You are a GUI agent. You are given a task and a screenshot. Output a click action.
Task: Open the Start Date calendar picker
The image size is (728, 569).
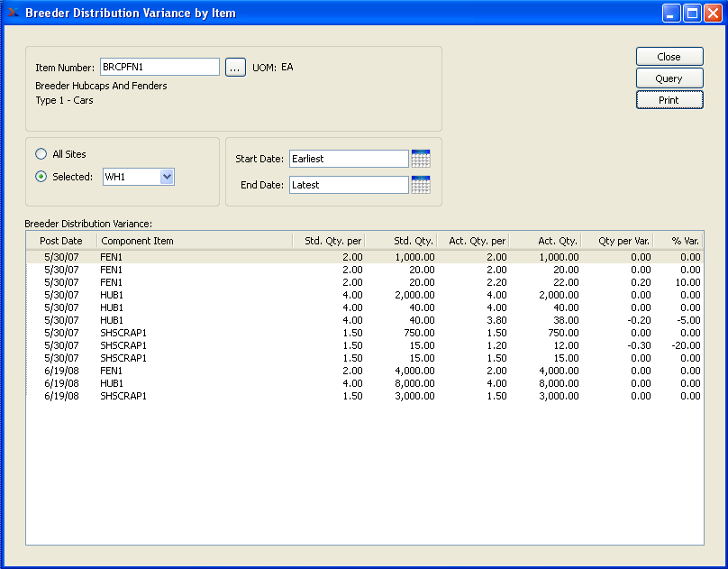420,159
